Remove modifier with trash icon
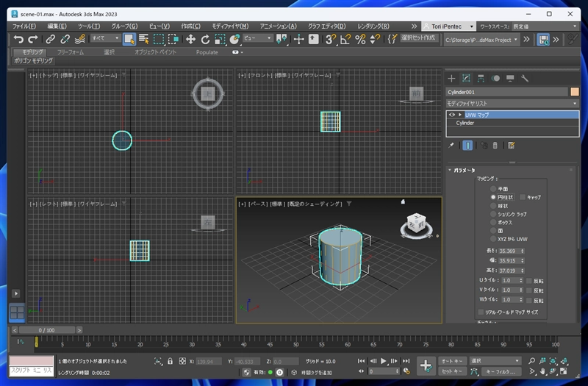The image size is (588, 386). click(x=495, y=145)
